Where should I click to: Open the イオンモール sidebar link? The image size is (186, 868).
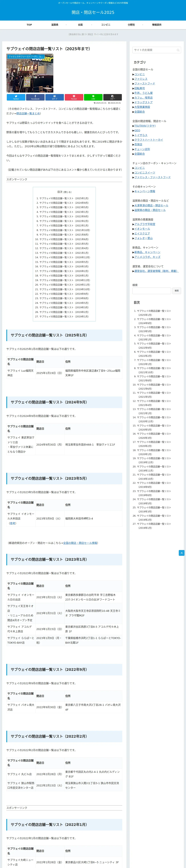(142, 229)
